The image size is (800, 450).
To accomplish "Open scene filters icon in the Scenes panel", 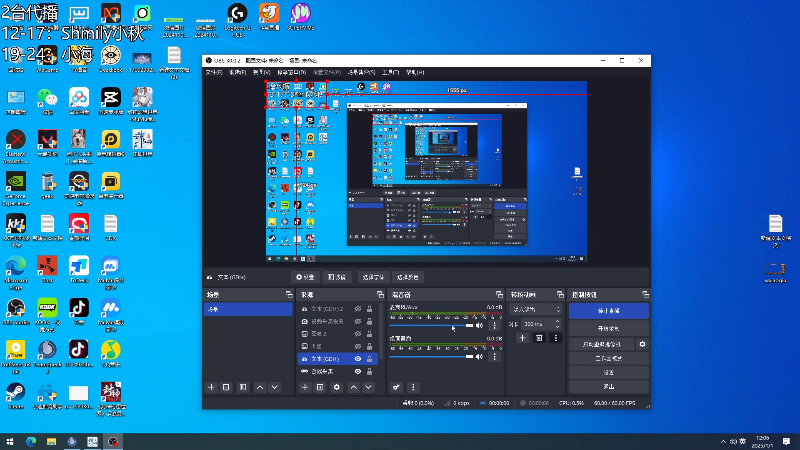I will tap(243, 387).
